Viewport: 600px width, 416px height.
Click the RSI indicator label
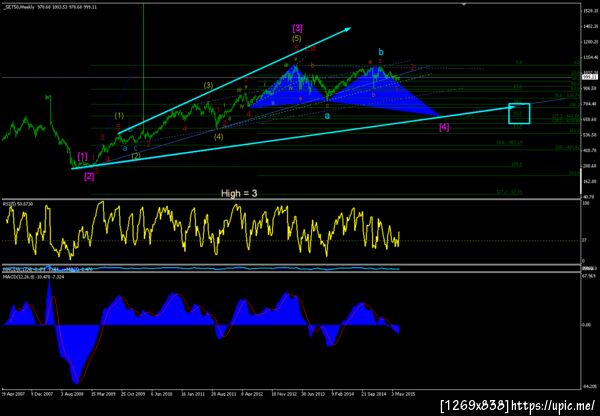(18, 204)
